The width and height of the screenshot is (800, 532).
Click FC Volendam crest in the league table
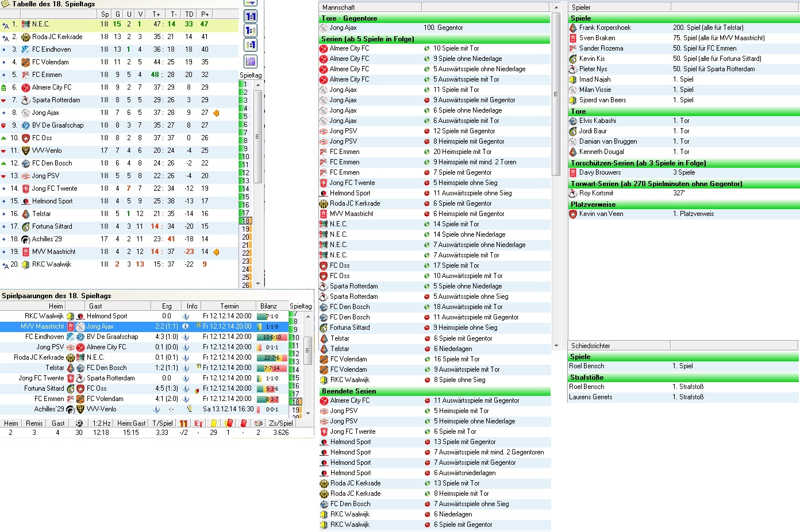click(x=25, y=62)
